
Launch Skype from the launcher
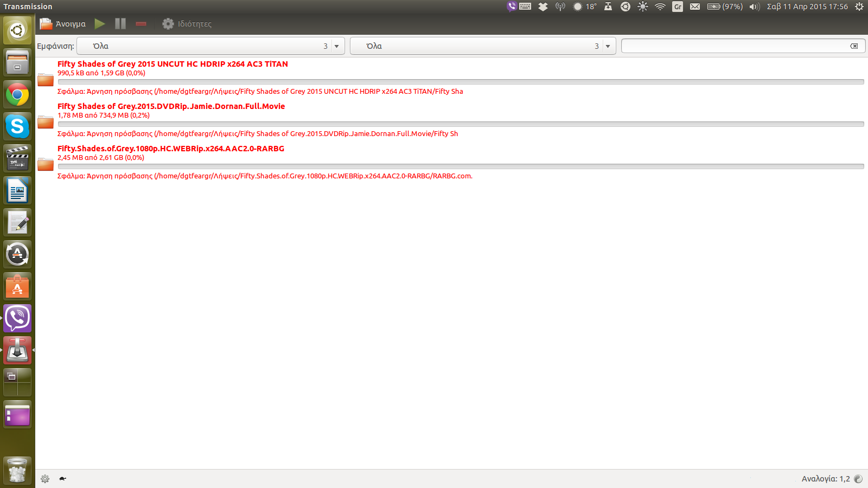tap(17, 126)
